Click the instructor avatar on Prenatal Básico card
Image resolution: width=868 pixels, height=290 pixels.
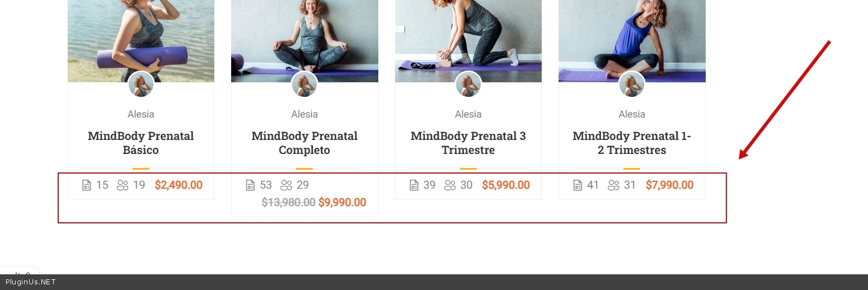pyautogui.click(x=141, y=85)
